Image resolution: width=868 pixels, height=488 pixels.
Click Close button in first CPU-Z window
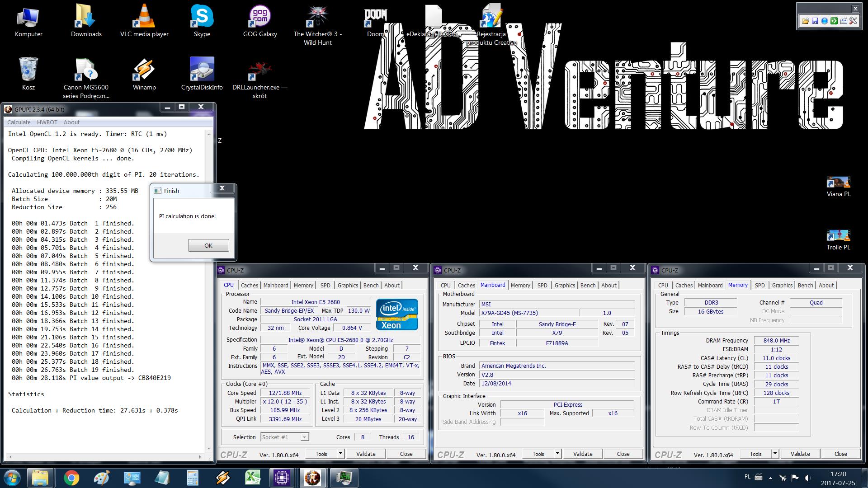pyautogui.click(x=406, y=454)
